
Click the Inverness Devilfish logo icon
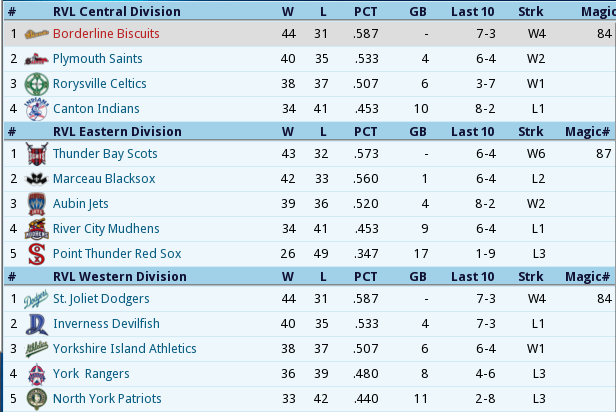(x=37, y=324)
